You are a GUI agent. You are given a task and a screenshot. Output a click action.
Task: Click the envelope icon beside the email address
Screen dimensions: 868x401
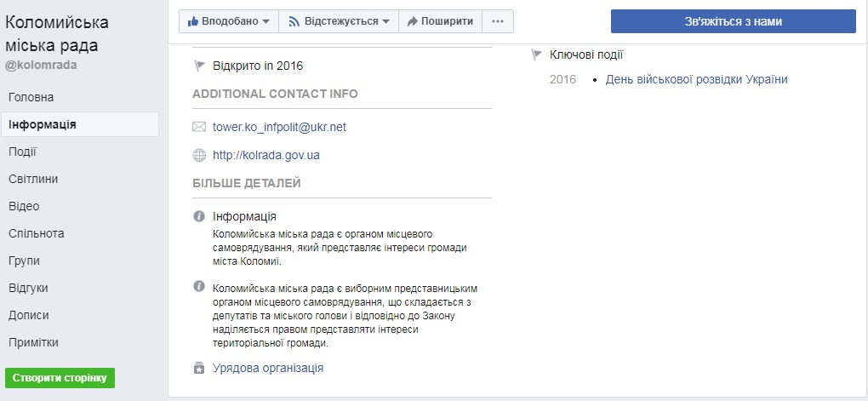click(199, 128)
